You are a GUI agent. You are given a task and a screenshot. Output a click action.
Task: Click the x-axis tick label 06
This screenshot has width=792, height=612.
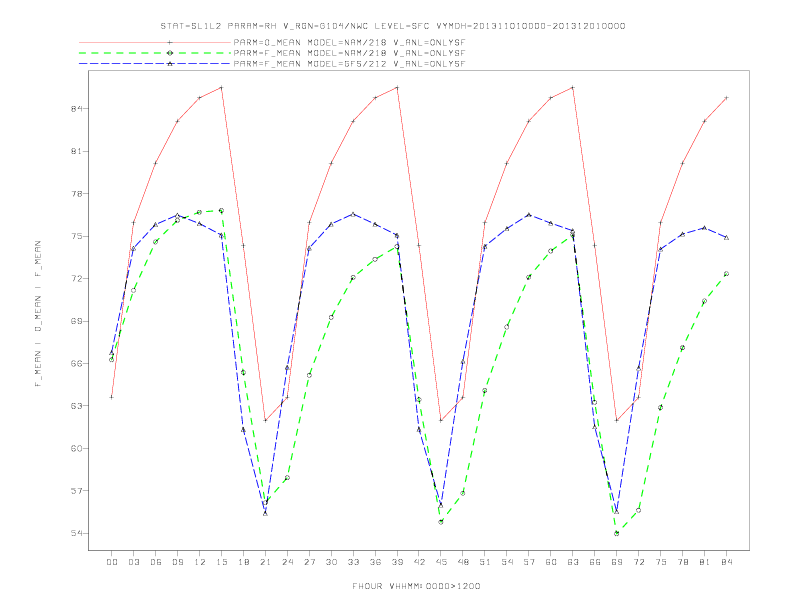156,562
